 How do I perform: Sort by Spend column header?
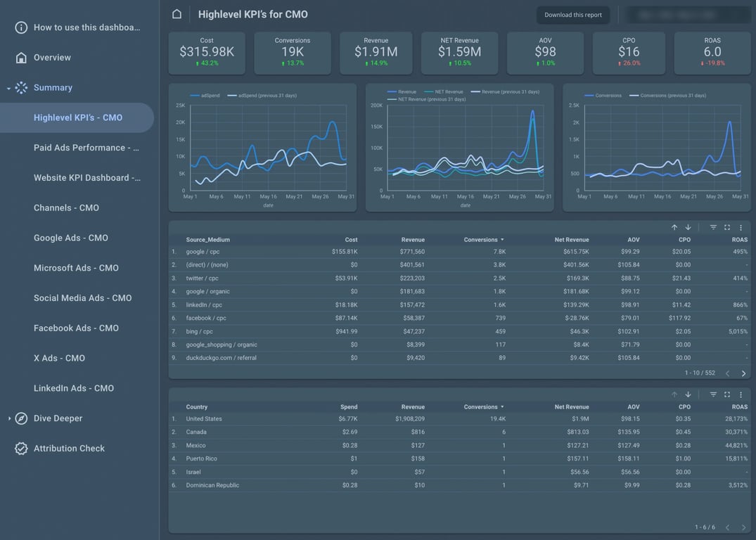349,407
